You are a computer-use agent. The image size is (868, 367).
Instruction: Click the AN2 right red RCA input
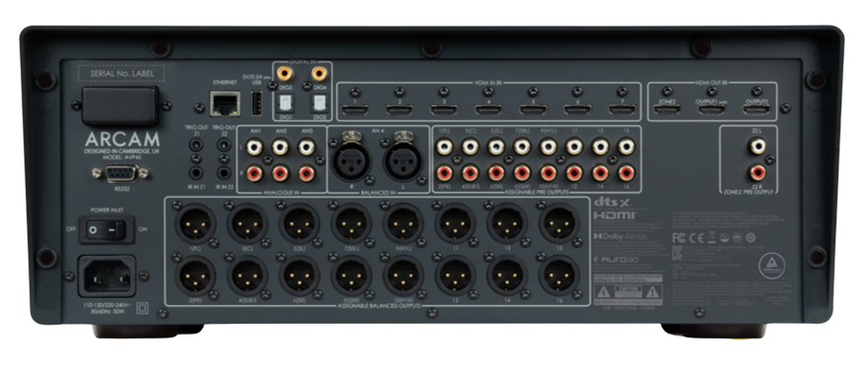pos(280,173)
